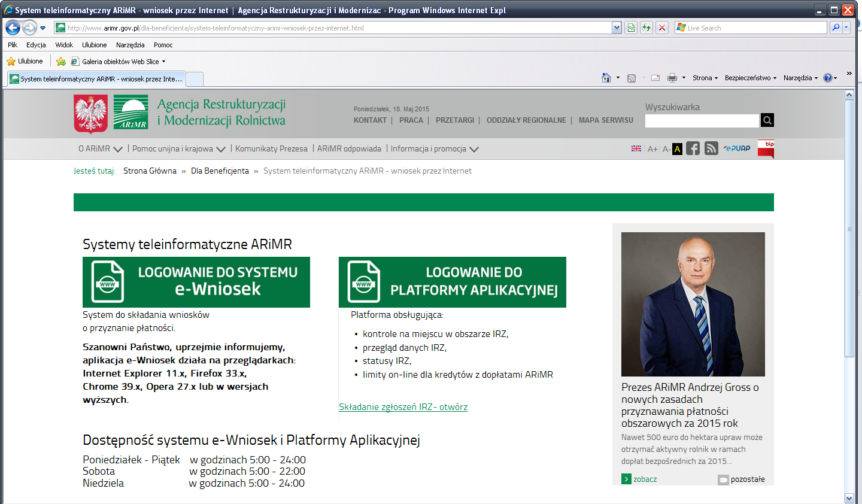Toggle high contrast with black A icon
This screenshot has width=862, height=504.
(677, 149)
